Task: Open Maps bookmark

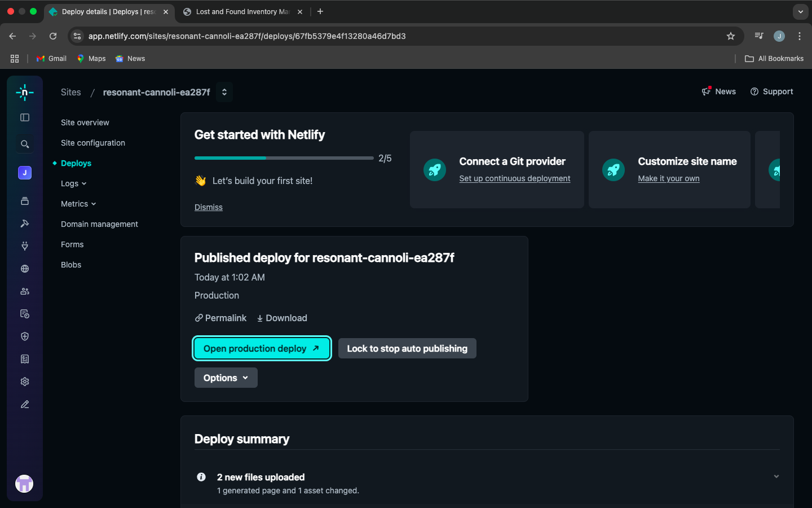Action: pyautogui.click(x=91, y=59)
